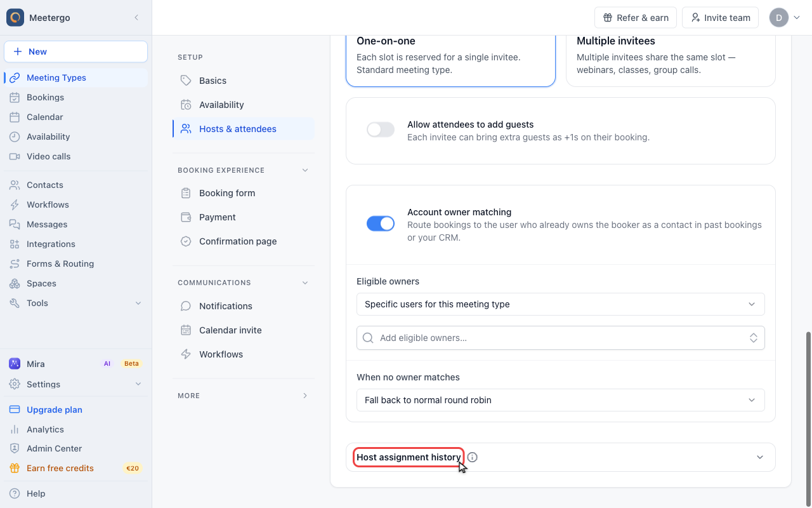
Task: Open the When no owner matches dropdown
Action: point(561,400)
